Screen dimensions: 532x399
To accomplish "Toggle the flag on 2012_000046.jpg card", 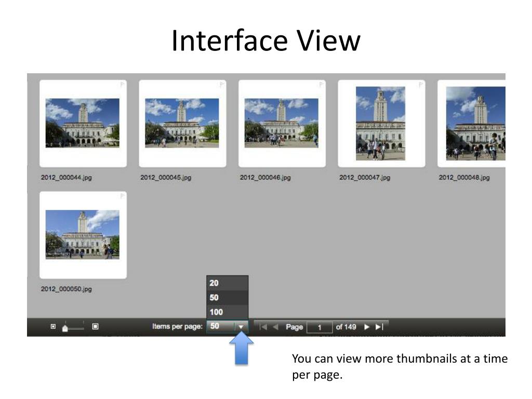I will click(321, 85).
